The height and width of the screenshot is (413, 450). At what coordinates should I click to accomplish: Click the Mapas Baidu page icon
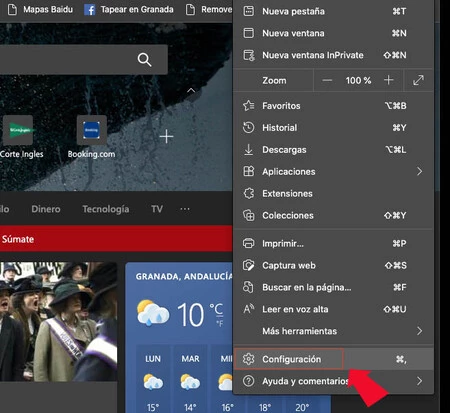12,10
